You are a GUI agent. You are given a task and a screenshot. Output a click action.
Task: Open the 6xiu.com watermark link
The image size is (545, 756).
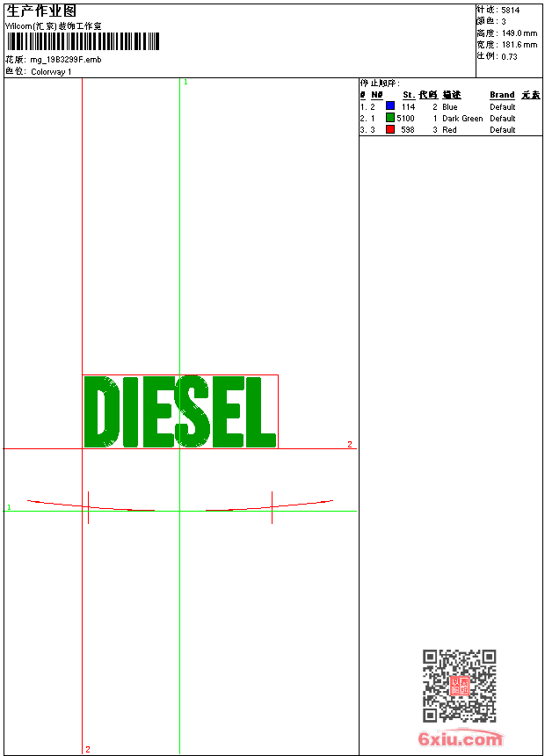point(460,739)
